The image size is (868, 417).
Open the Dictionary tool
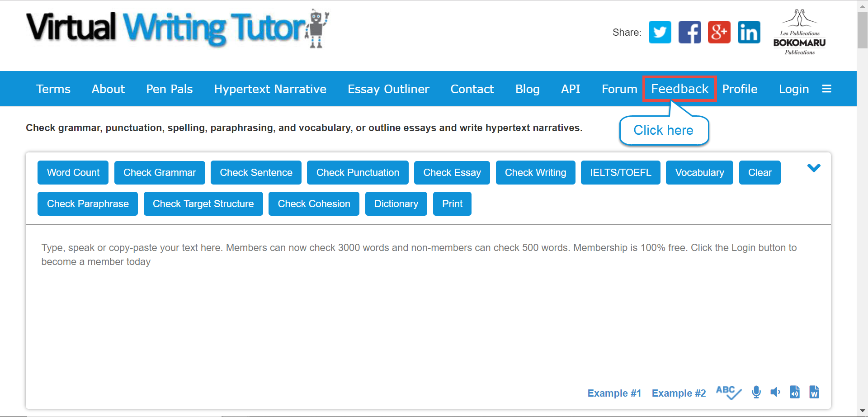coord(396,204)
